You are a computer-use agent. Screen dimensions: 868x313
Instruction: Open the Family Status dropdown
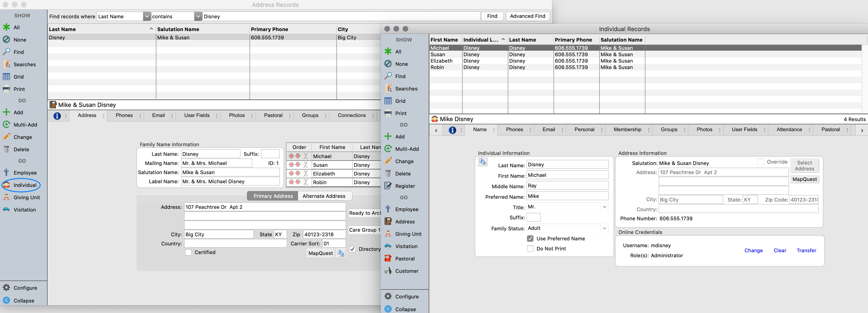click(604, 228)
